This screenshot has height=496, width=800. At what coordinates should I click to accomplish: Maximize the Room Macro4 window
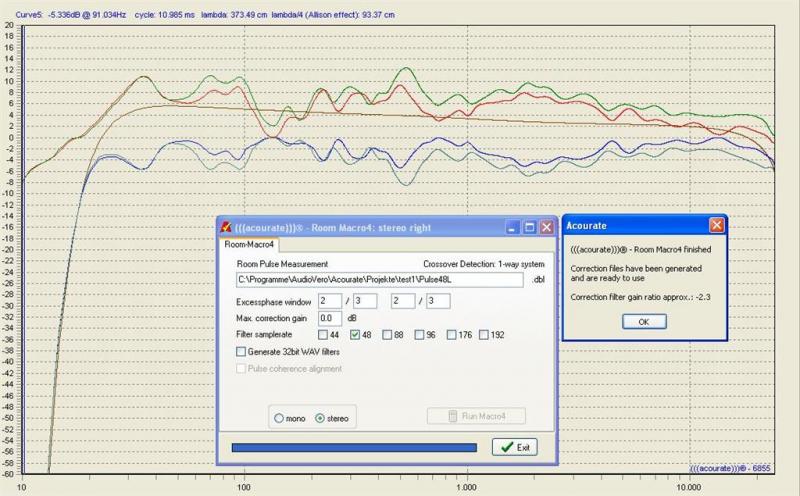[530, 227]
